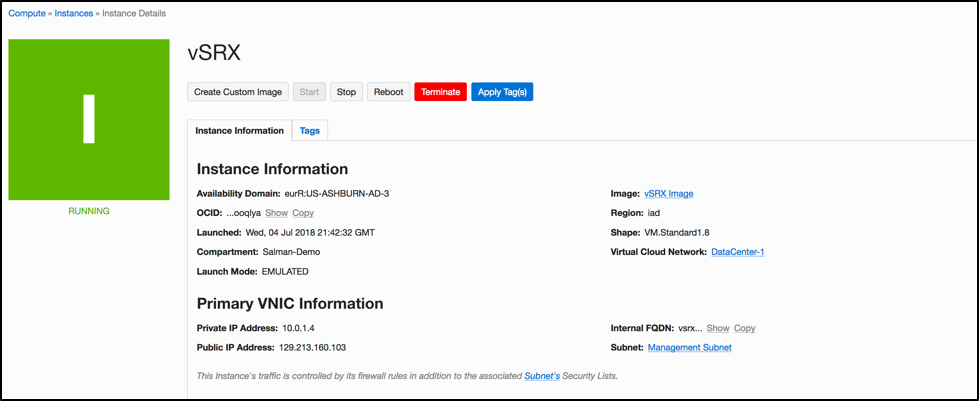Screen dimensions: 979x401
Task: Copy the instance OCID
Action: [x=303, y=213]
